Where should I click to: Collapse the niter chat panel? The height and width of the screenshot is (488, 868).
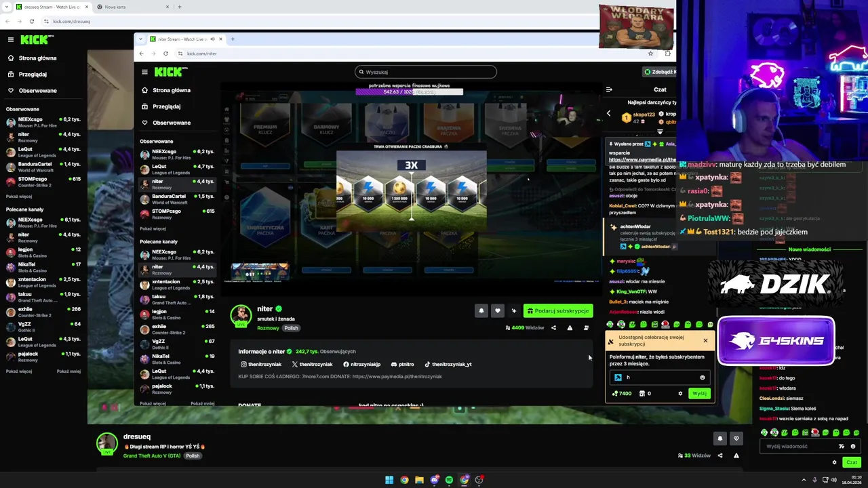[x=609, y=89]
